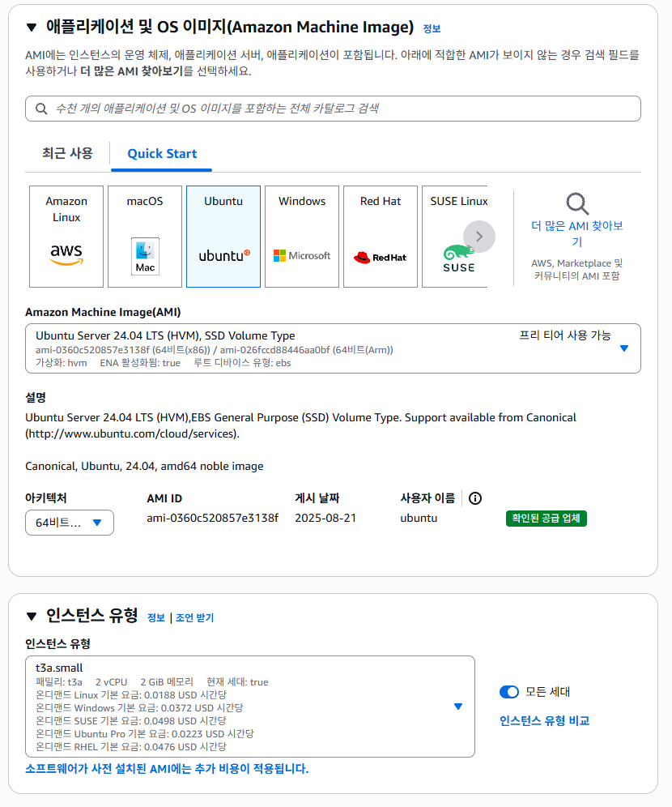Expand the t3a.small instance type dropdown

(458, 706)
